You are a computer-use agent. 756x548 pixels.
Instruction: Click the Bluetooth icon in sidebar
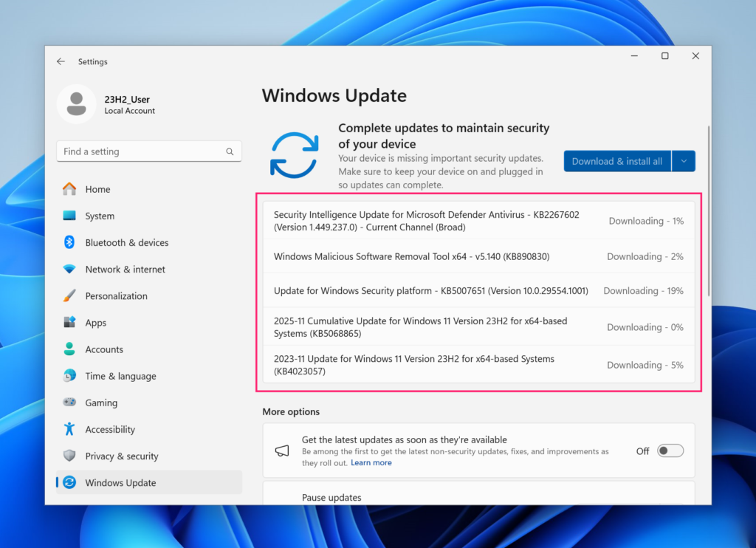coord(69,242)
